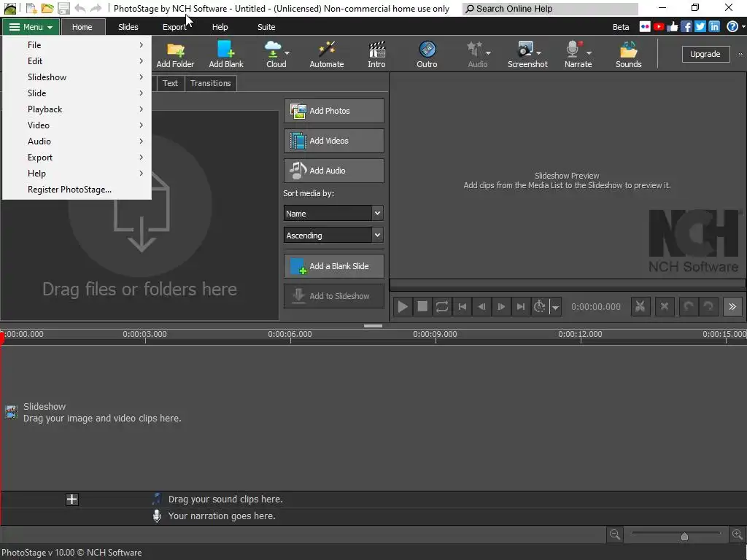The image size is (747, 560).
Task: Click Add a Blank Slide button
Action: point(333,266)
